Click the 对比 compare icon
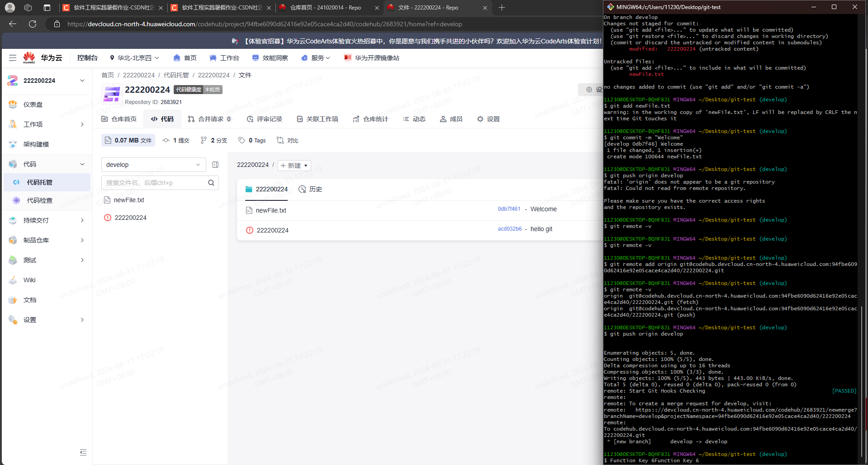The height and width of the screenshot is (465, 868). coord(280,140)
